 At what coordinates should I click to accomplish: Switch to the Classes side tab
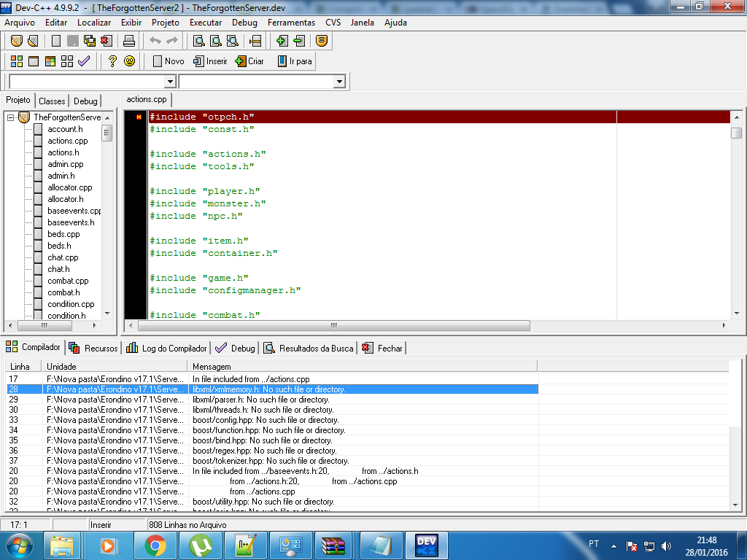click(52, 101)
